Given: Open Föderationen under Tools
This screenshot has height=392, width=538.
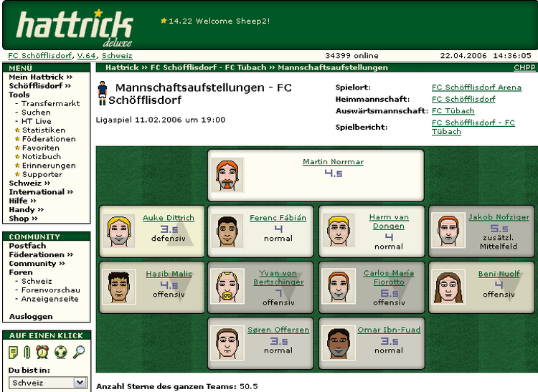Looking at the screenshot, I should tap(49, 139).
